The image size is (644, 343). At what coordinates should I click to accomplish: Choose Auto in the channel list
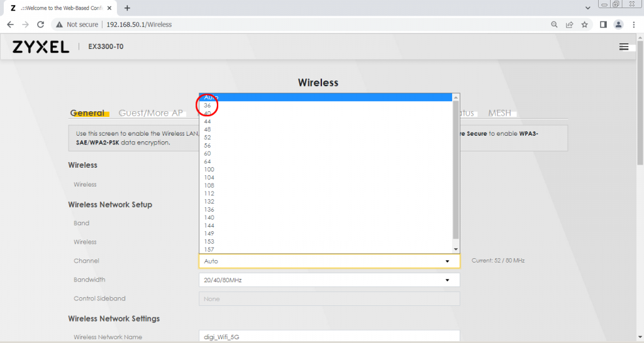coord(211,97)
